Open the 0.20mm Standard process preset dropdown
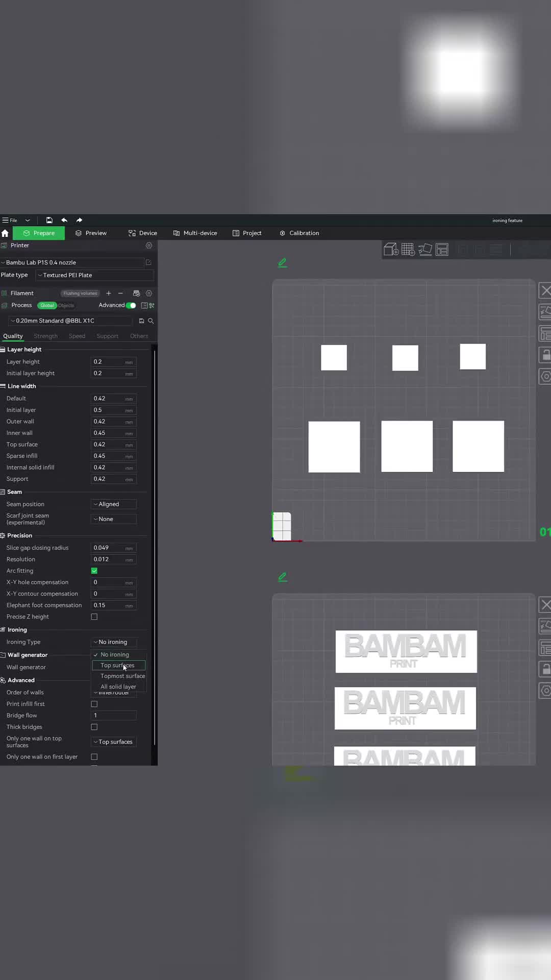The height and width of the screenshot is (980, 551). pos(70,321)
